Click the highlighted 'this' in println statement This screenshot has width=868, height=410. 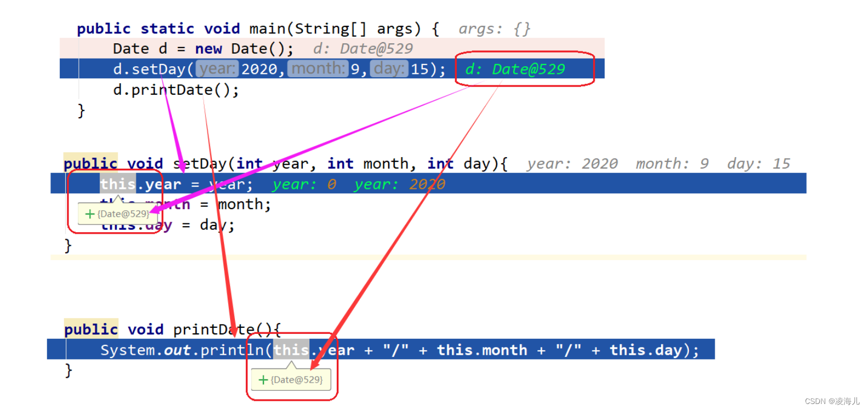pyautogui.click(x=291, y=350)
